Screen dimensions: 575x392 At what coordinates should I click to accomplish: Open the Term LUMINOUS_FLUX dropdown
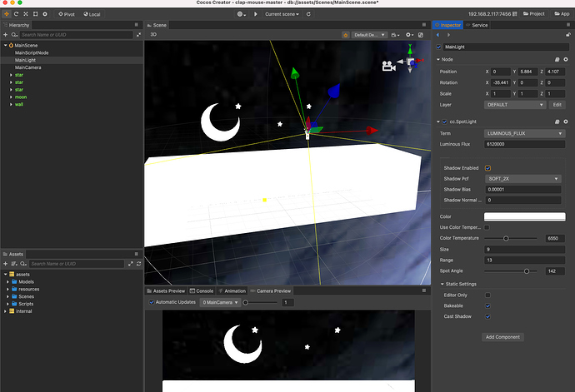tap(524, 133)
